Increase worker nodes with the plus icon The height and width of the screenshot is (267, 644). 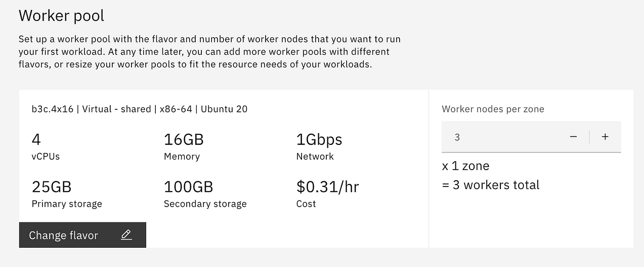(x=605, y=137)
